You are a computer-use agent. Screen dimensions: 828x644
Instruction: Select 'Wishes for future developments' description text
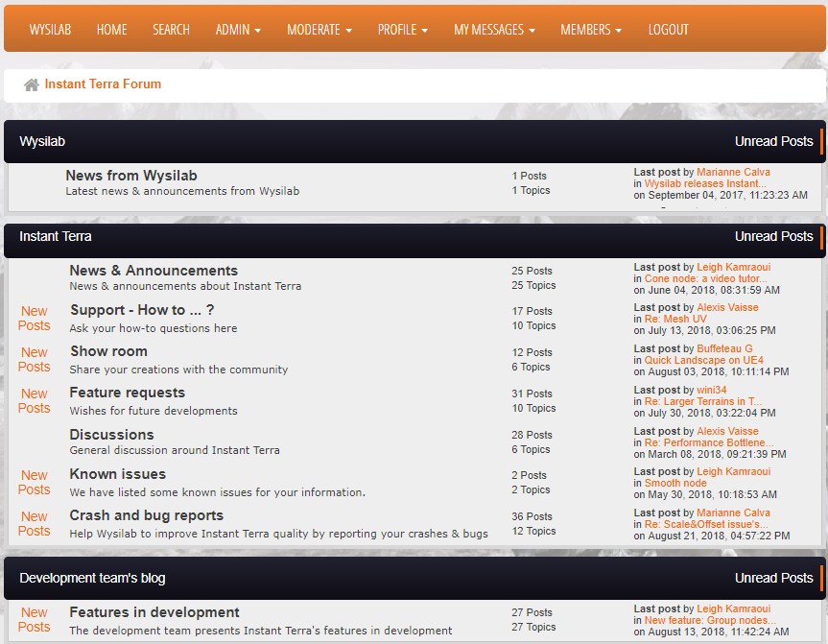tap(154, 411)
